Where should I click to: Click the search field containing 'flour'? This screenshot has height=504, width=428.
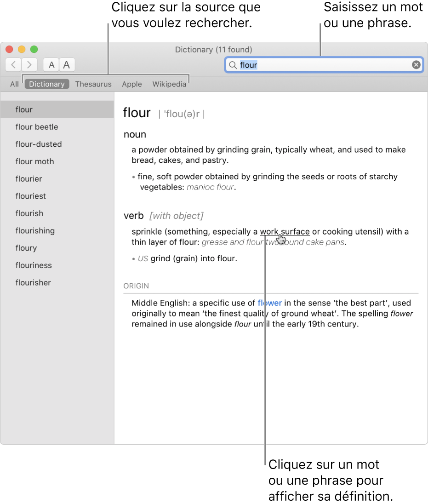pos(324,65)
